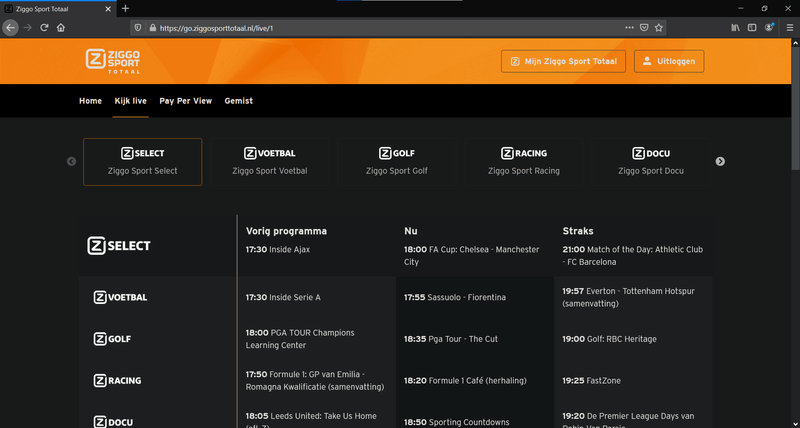This screenshot has width=800, height=428.
Task: Click Everton - Tottenham Hotspur samenvatting
Action: point(629,297)
